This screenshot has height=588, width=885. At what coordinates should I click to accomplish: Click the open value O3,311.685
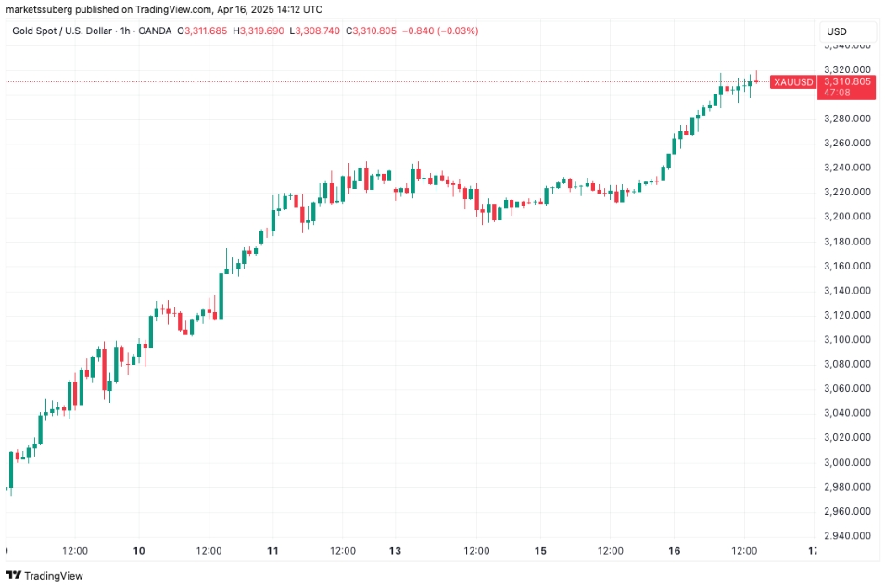202,31
